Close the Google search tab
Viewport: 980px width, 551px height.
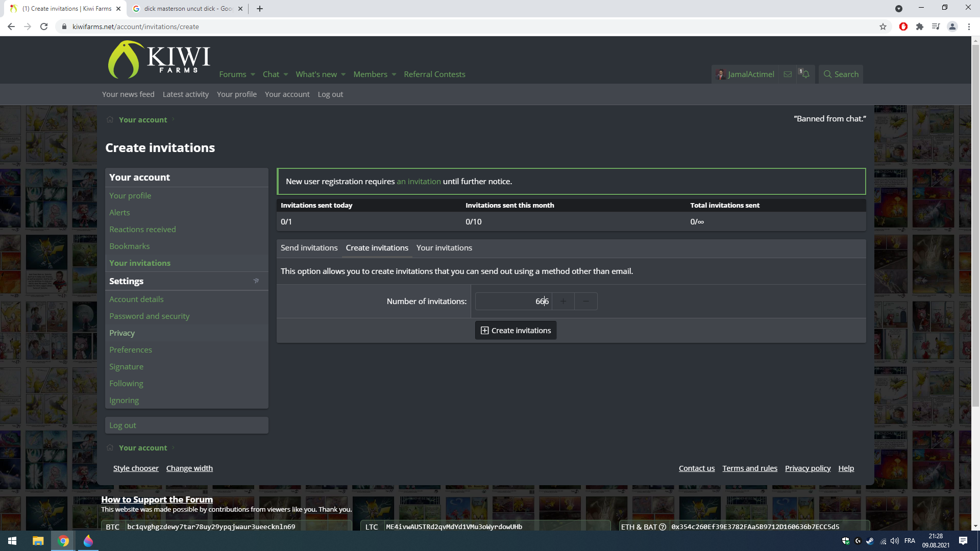[x=240, y=9]
